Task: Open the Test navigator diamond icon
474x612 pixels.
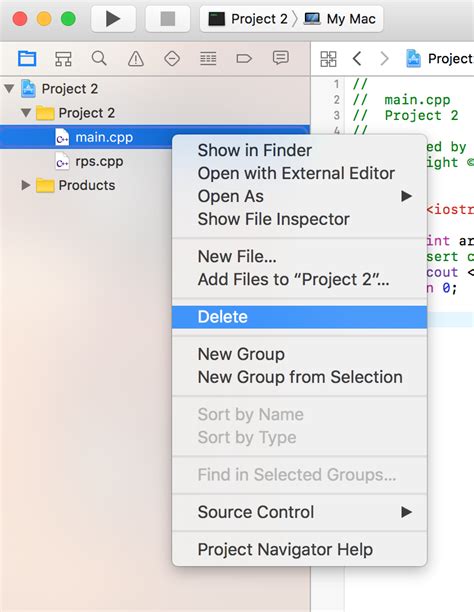Action: (172, 59)
